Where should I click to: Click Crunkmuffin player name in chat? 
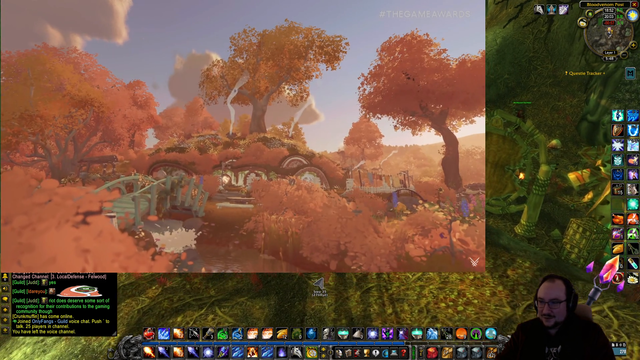point(27,316)
